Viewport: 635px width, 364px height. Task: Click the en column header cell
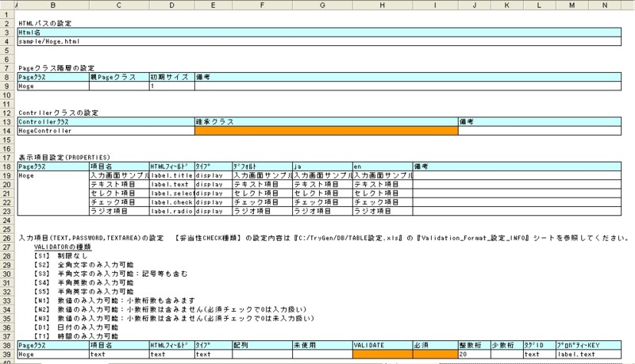[383, 167]
